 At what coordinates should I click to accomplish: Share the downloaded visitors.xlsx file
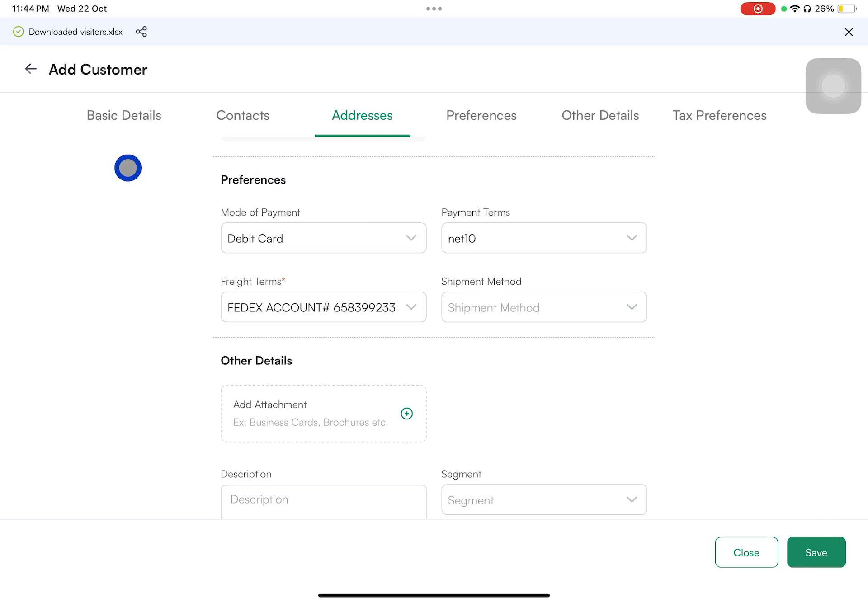(141, 32)
